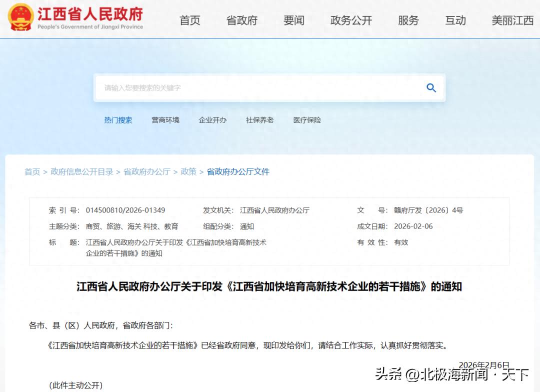540x392 pixels.
Task: Select the 服务 navigation item
Action: pos(409,20)
